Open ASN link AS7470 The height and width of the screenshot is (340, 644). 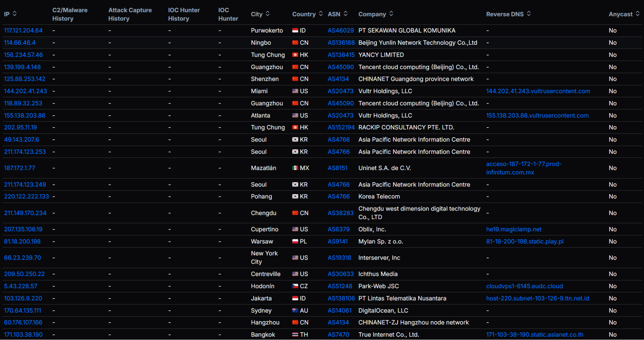338,335
